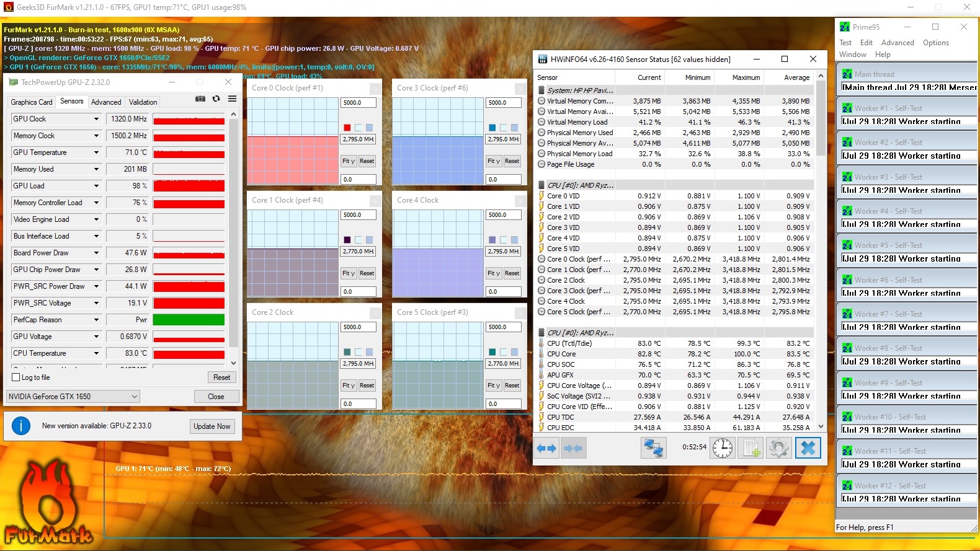The height and width of the screenshot is (551, 980).
Task: Click HWiNFO save log file icon
Action: click(x=751, y=447)
